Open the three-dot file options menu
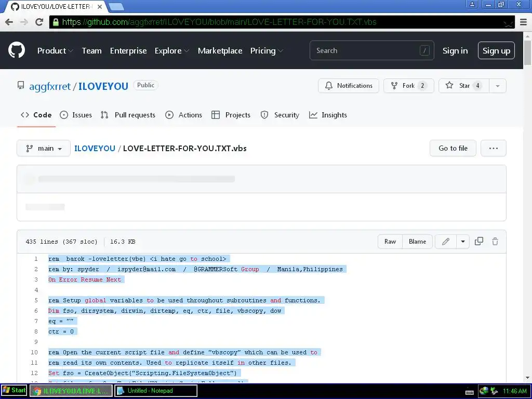The height and width of the screenshot is (399, 532). tap(494, 148)
